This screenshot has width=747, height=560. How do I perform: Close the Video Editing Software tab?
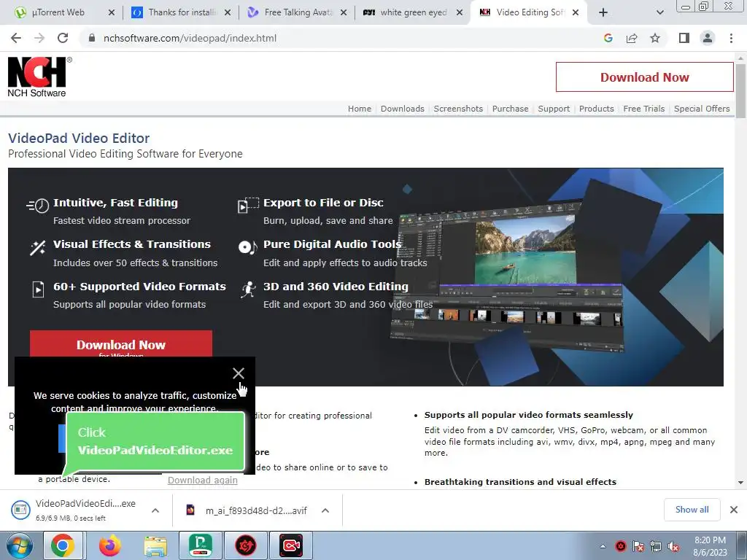576,12
